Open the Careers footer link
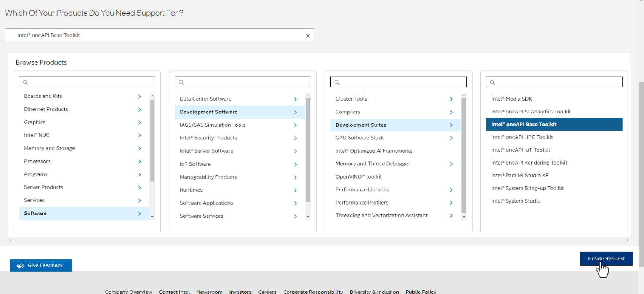 pos(267,292)
